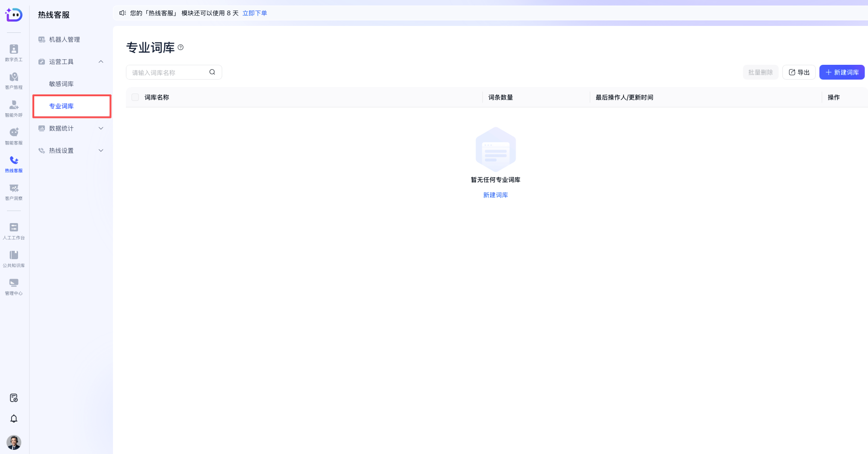Viewport: 868px width, 454px height.
Task: Click the 立即下单 link in banner
Action: point(255,13)
